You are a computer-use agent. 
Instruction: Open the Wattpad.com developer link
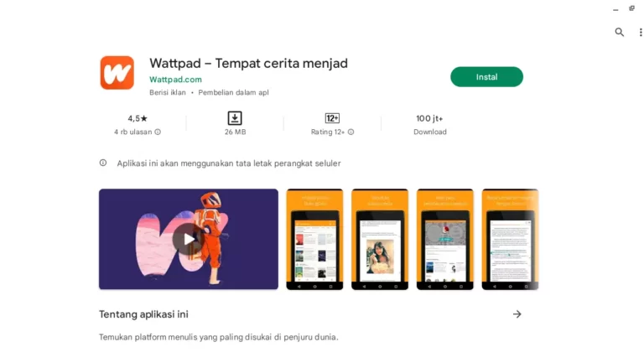tap(175, 80)
